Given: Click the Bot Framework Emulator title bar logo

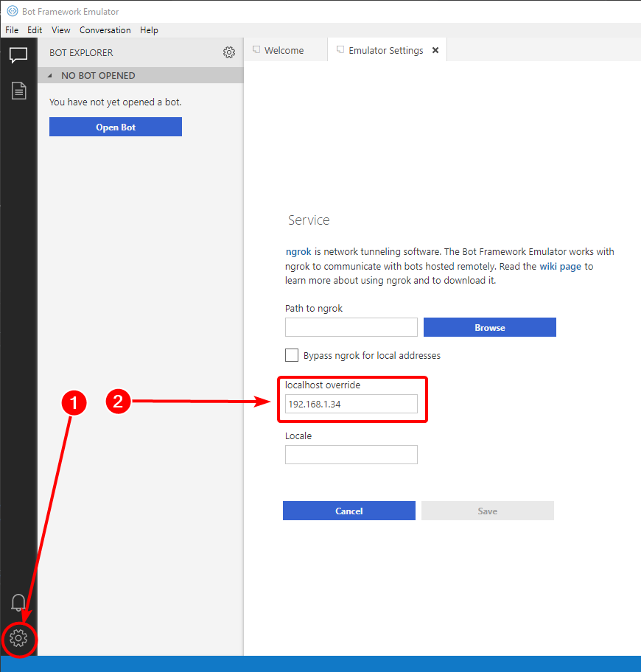Looking at the screenshot, I should coord(13,11).
